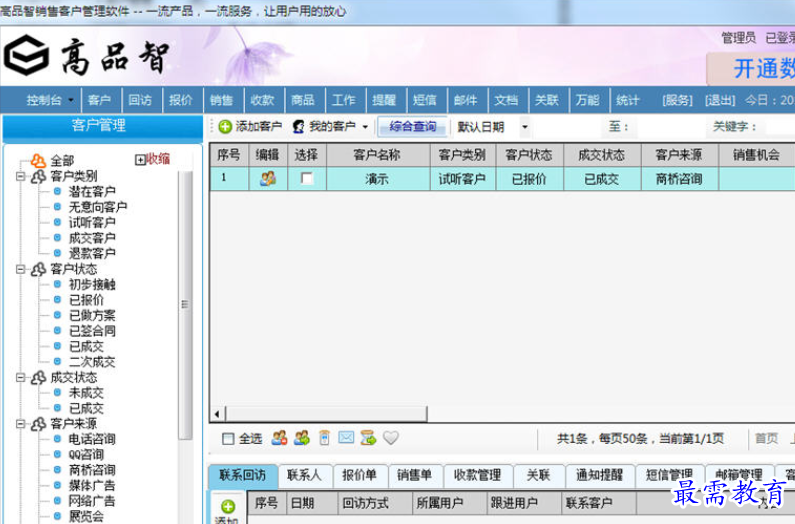This screenshot has height=524, width=795.
Task: Click the Customer Category group icon
Action: point(38,177)
